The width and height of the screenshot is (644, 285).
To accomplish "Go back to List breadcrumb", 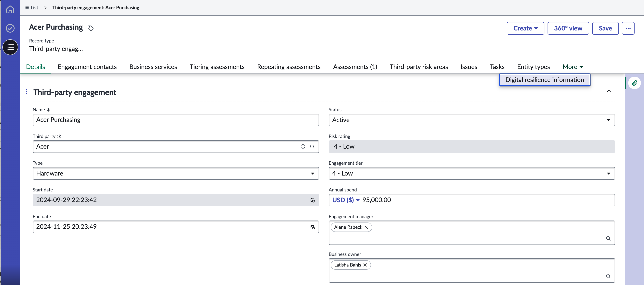I will [x=32, y=7].
